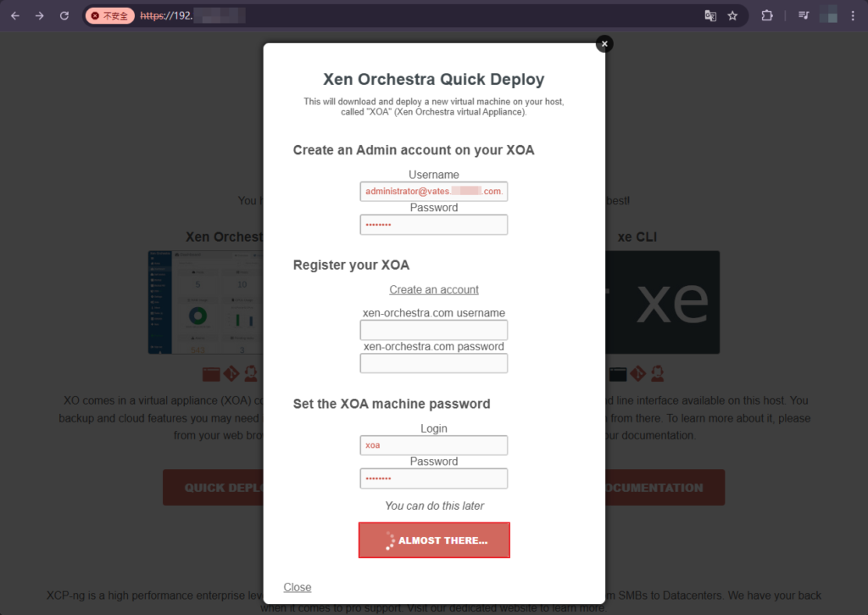Open the media control icon in toolbar
The height and width of the screenshot is (615, 868).
click(804, 15)
